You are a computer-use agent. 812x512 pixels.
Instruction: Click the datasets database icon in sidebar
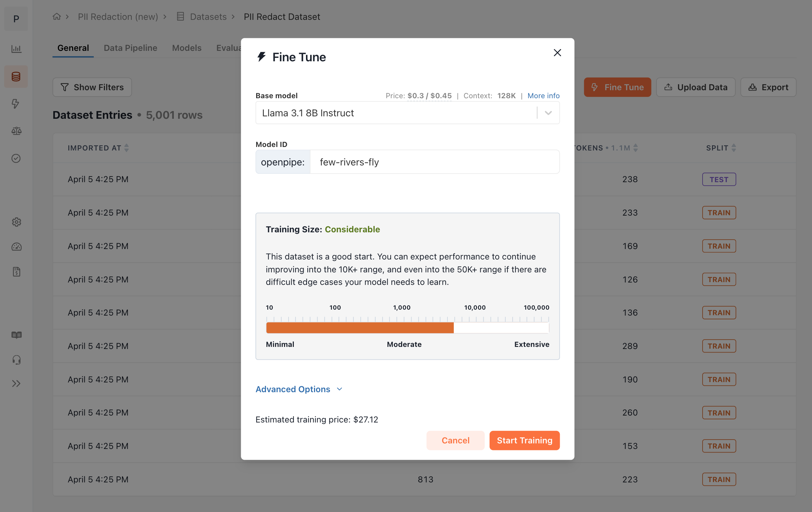tap(16, 77)
